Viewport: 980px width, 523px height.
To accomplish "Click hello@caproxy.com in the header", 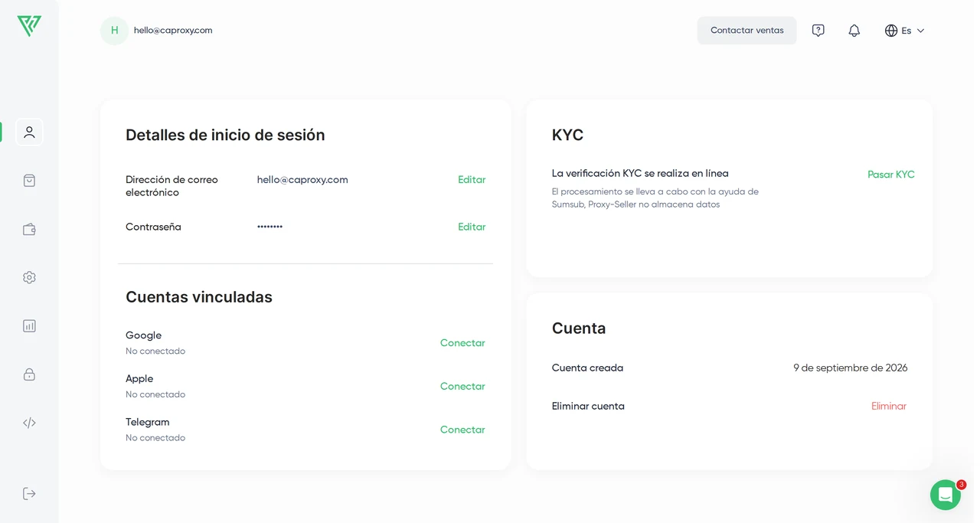I will (173, 31).
